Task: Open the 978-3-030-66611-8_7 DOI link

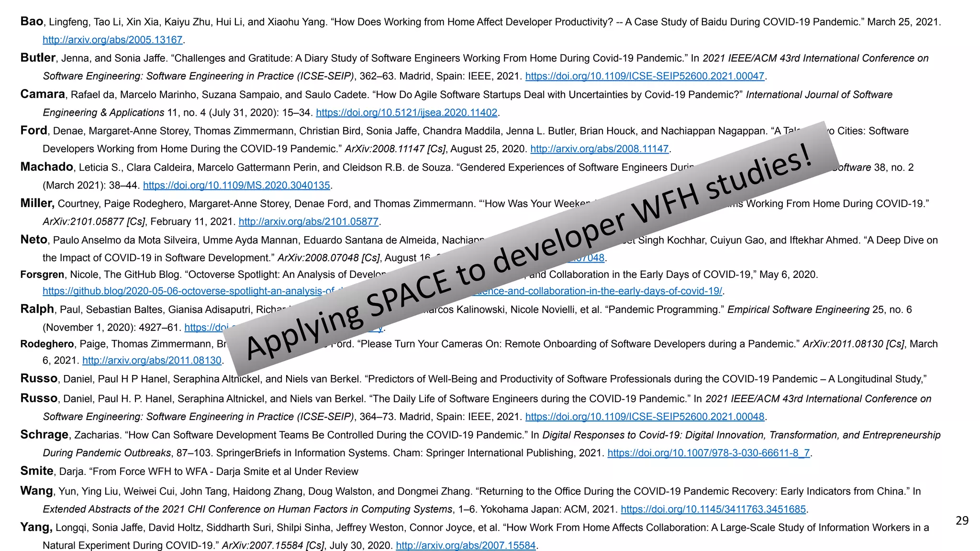Action: pyautogui.click(x=709, y=453)
